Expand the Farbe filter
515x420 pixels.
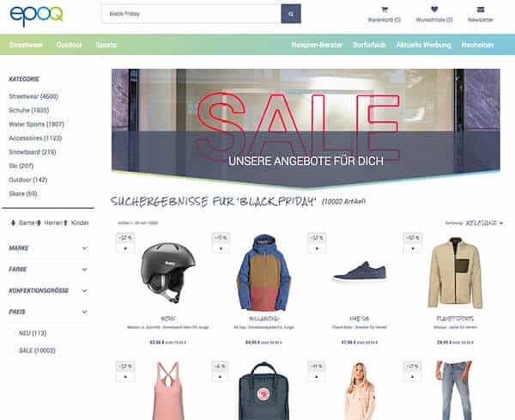(48, 270)
